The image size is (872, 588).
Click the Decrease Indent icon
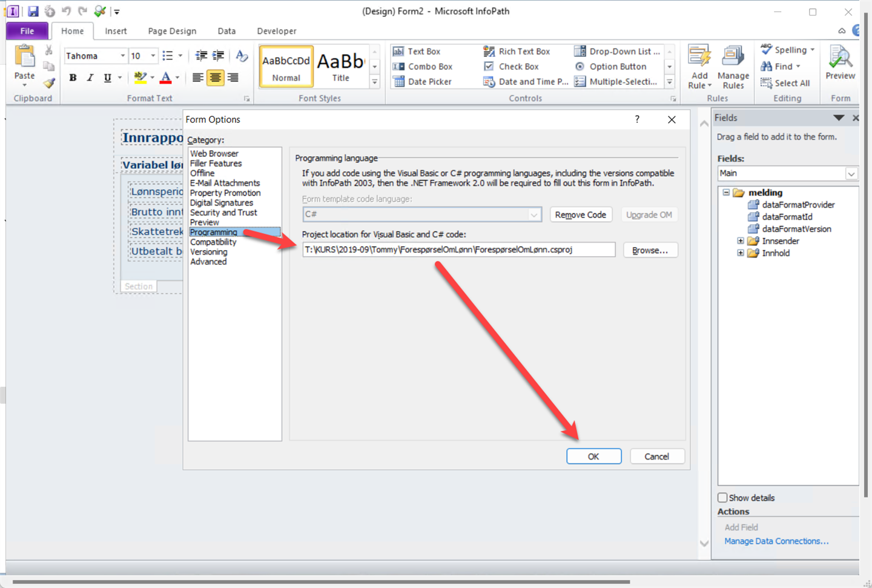(201, 56)
